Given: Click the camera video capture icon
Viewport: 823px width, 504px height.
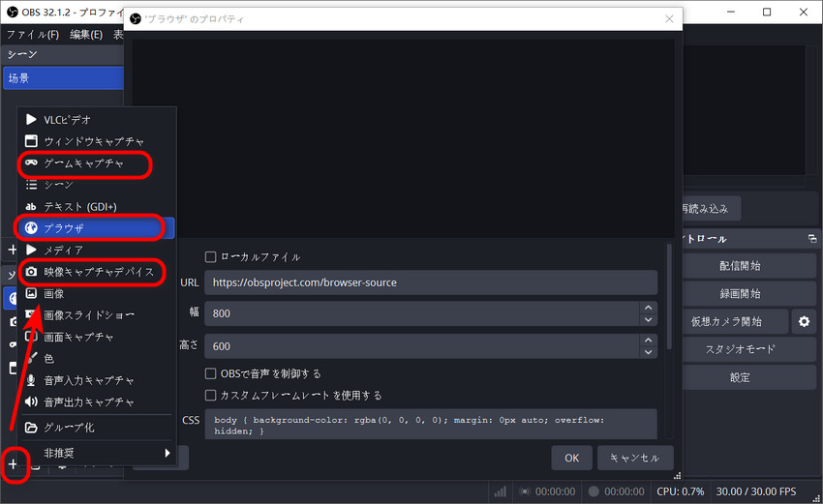Looking at the screenshot, I should (32, 272).
